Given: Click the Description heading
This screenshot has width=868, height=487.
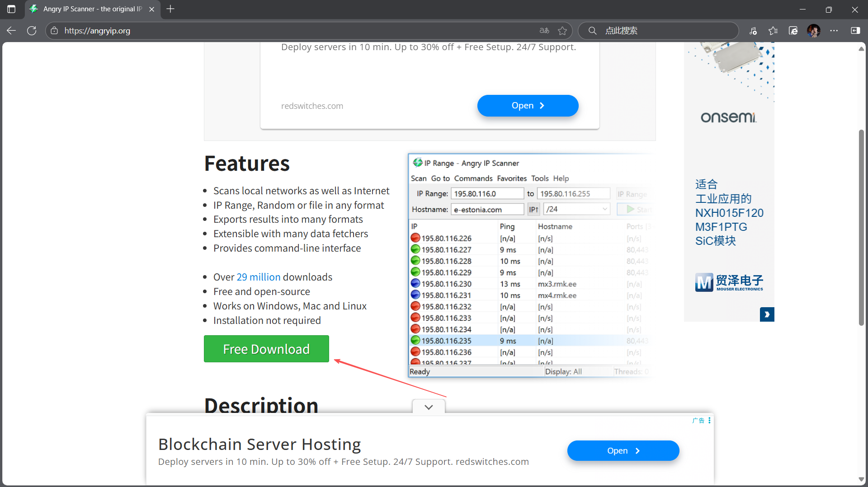Looking at the screenshot, I should click(x=261, y=404).
